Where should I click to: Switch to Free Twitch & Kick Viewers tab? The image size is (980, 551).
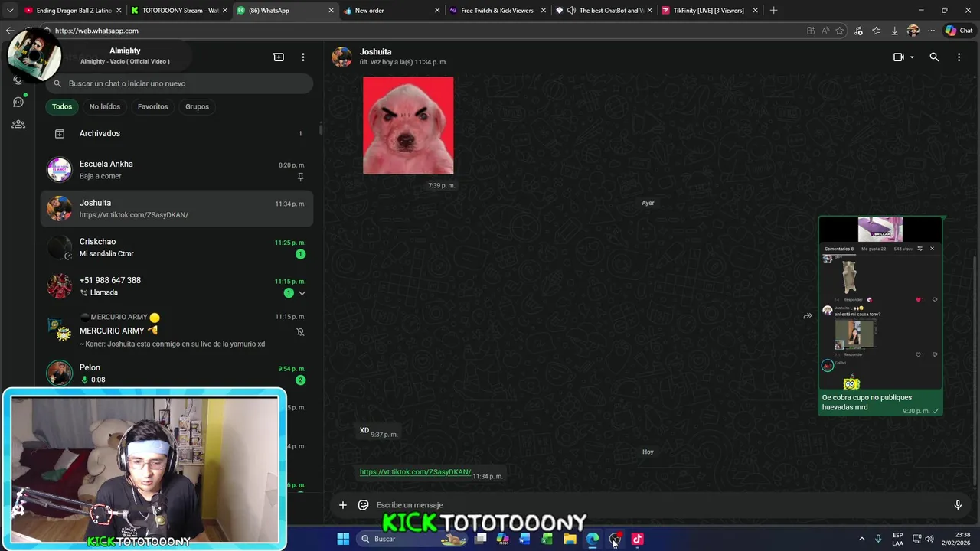(x=497, y=11)
